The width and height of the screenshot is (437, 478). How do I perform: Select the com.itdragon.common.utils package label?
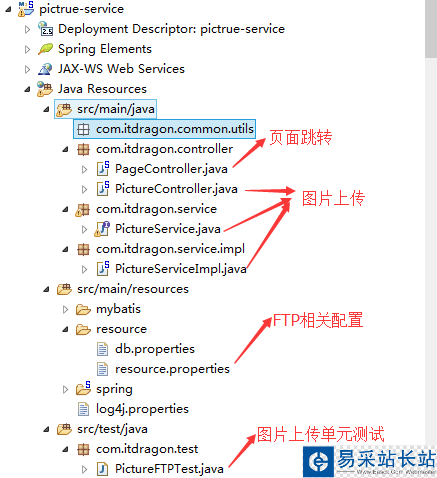pyautogui.click(x=175, y=129)
